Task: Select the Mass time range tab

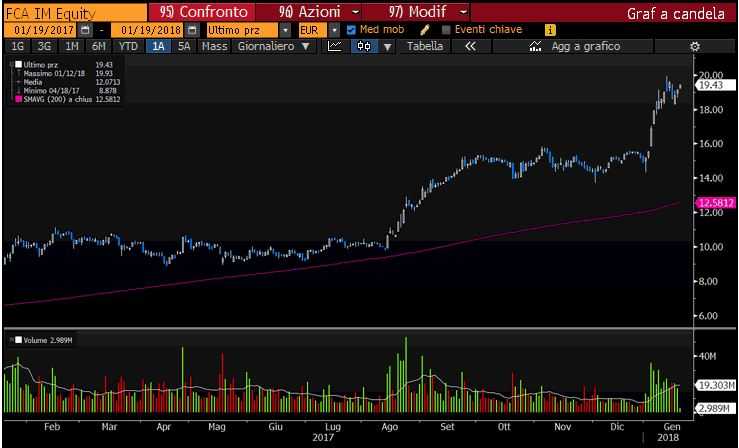Action: pyautogui.click(x=214, y=46)
